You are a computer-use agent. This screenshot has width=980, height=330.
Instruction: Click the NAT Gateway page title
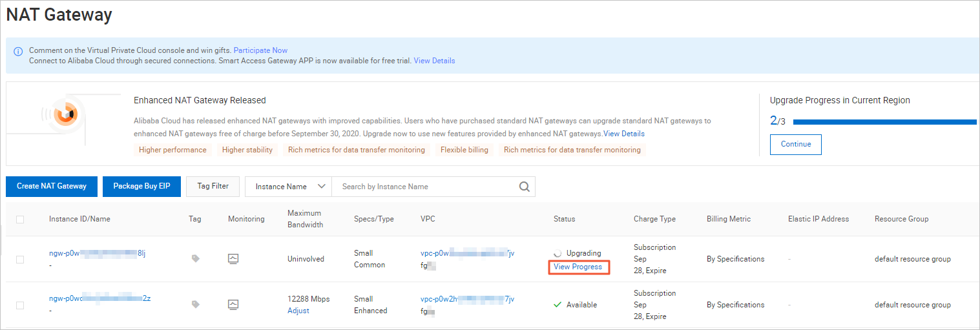[59, 15]
